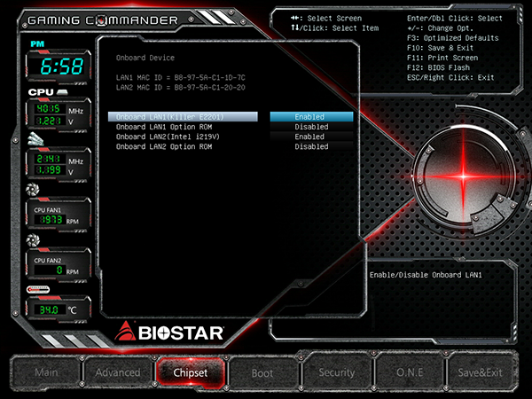Screen dimensions: 532x399
Task: Click the memory module icon
Action: [x=35, y=139]
